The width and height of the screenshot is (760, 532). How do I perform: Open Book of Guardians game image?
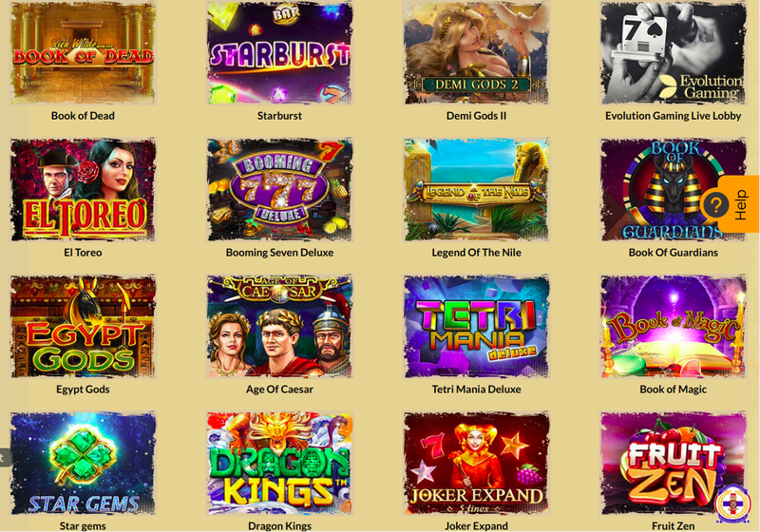tap(674, 189)
